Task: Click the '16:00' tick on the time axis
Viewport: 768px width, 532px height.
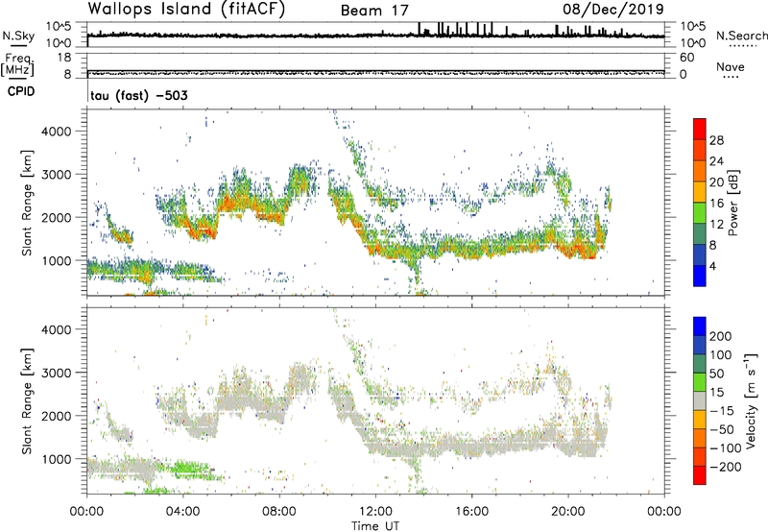Action: point(471,512)
